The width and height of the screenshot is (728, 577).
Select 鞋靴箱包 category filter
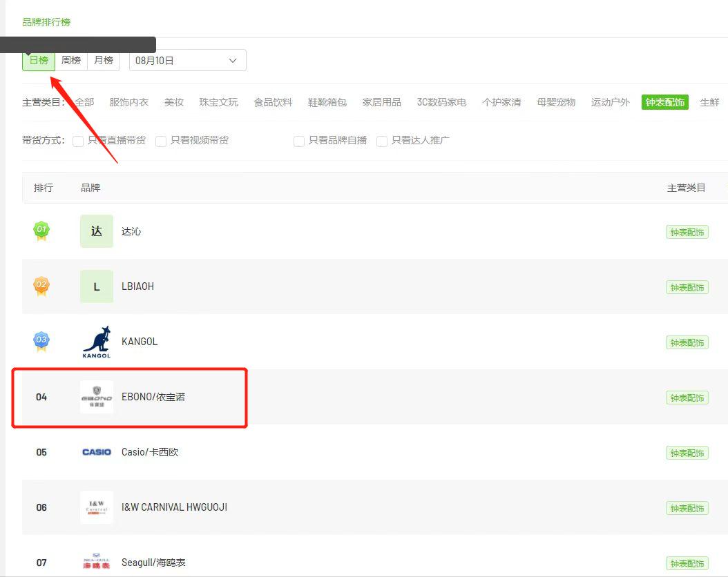[327, 102]
